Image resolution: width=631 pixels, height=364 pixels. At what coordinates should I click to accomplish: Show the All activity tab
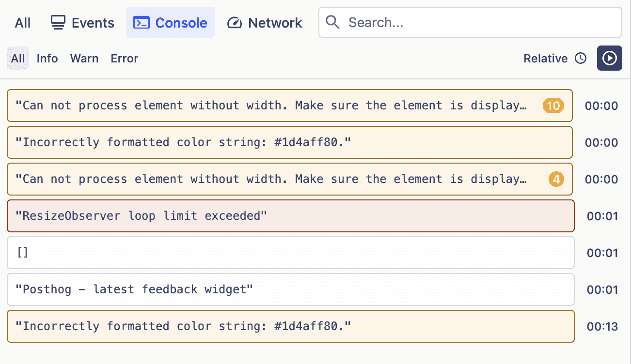23,23
